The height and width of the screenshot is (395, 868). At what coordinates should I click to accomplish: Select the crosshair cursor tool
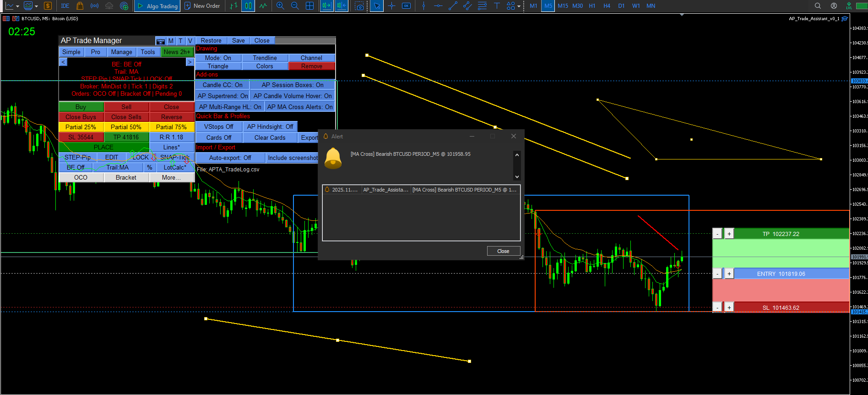click(x=391, y=6)
